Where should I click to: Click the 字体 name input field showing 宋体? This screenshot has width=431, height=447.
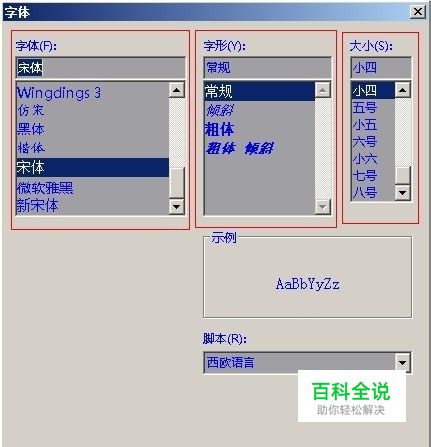[100, 68]
